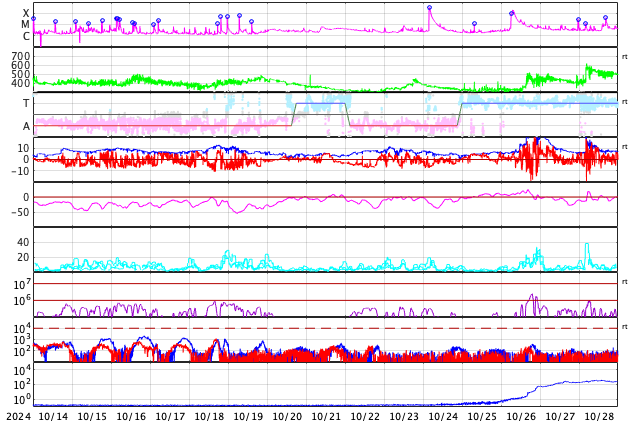The height and width of the screenshot is (424, 634).
Task: Click the 10/17 date label
Action: click(170, 416)
